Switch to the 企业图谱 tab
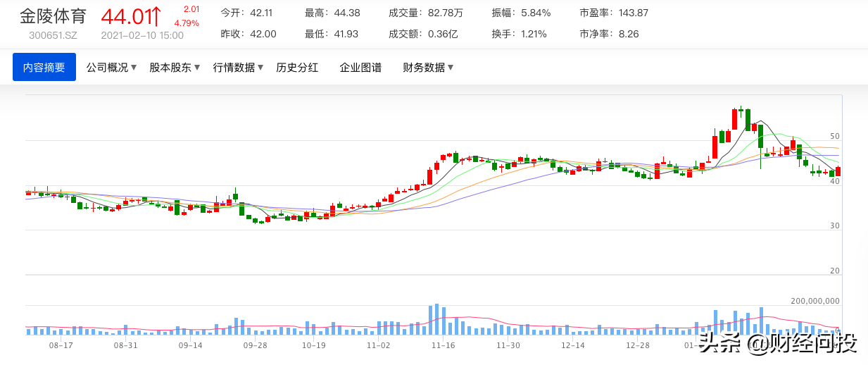Viewport: 868px width, 365px height. pyautogui.click(x=360, y=68)
